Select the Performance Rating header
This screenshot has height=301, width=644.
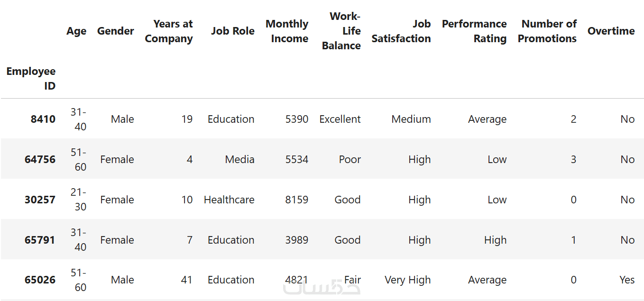(474, 31)
